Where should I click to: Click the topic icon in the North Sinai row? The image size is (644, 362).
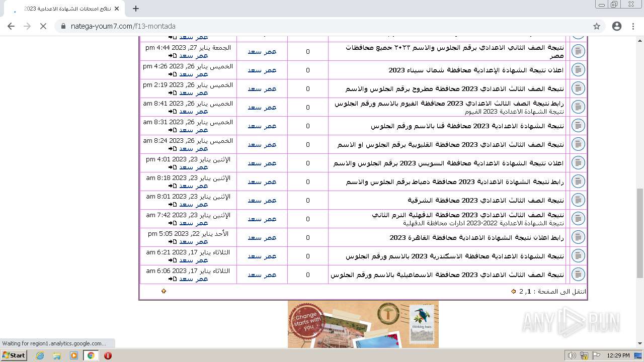pyautogui.click(x=579, y=70)
